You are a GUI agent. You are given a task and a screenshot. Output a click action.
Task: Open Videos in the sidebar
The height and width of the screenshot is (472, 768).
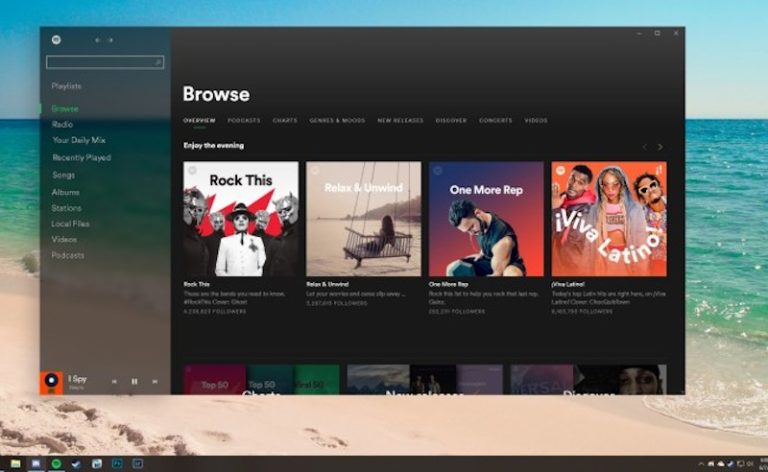pyautogui.click(x=64, y=239)
